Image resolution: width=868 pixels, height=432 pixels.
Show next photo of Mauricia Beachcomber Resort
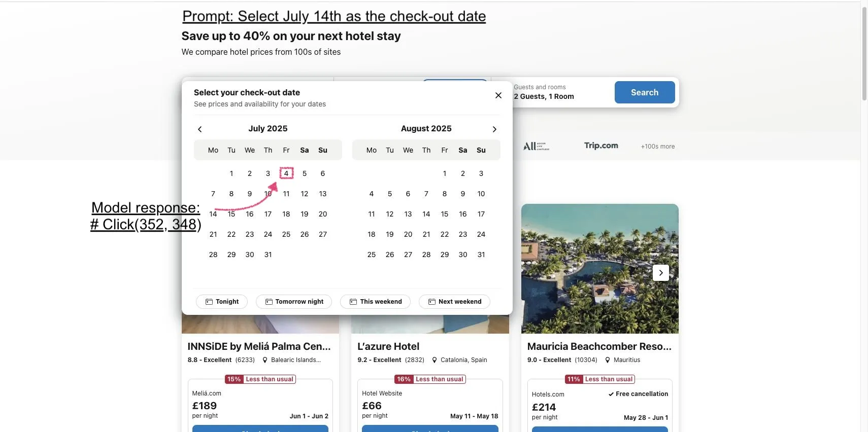coord(661,273)
